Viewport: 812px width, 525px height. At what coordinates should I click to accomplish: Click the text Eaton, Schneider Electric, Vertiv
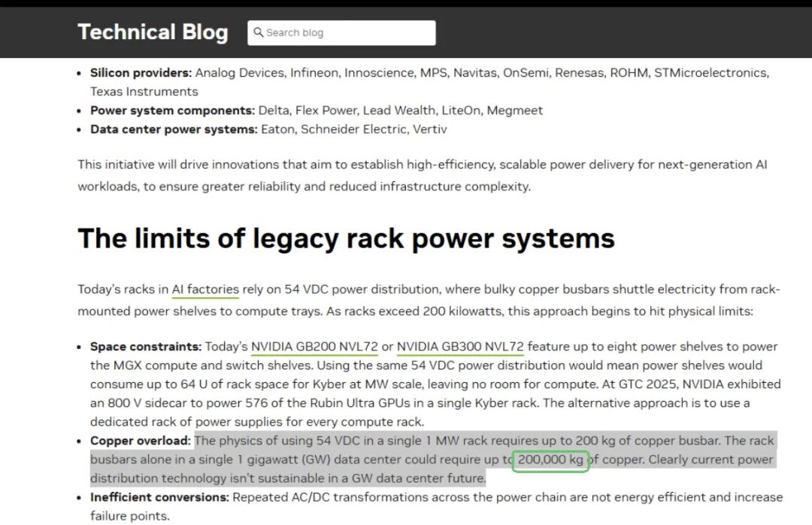coord(353,129)
